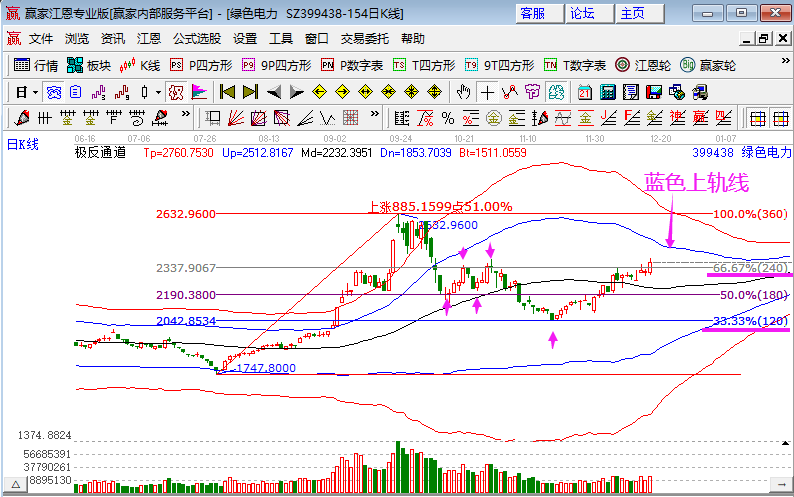
Task: Open the 9P四方形 tool
Action: (276, 65)
